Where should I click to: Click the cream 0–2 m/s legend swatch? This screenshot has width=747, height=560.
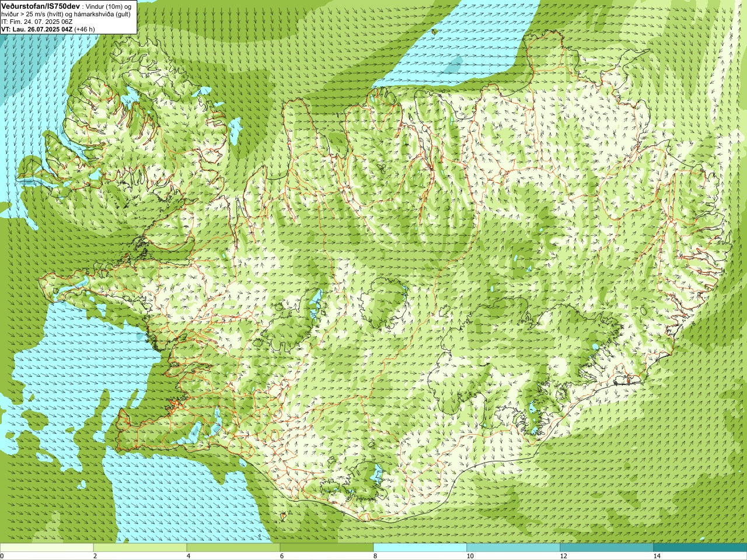[47, 548]
